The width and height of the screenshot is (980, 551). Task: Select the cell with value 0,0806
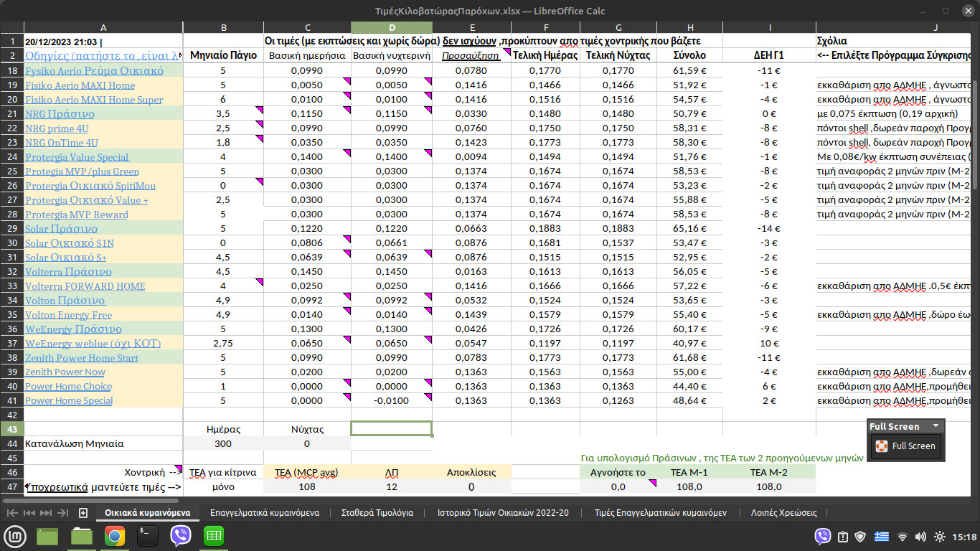click(308, 242)
